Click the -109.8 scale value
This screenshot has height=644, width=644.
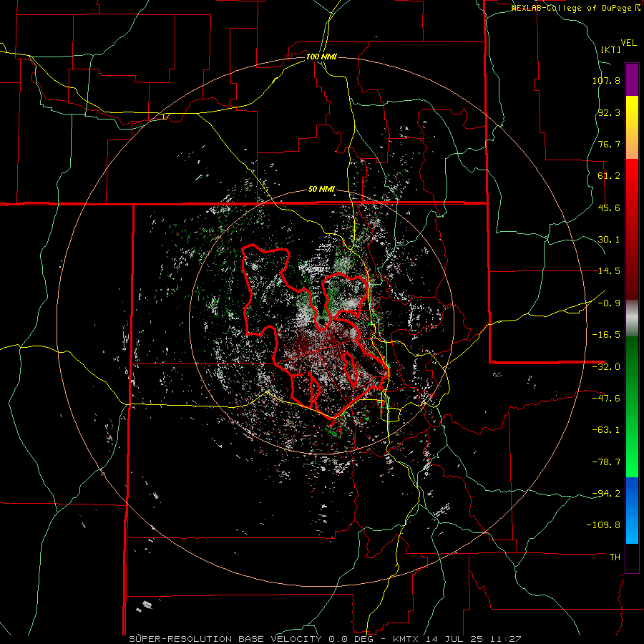(603, 525)
